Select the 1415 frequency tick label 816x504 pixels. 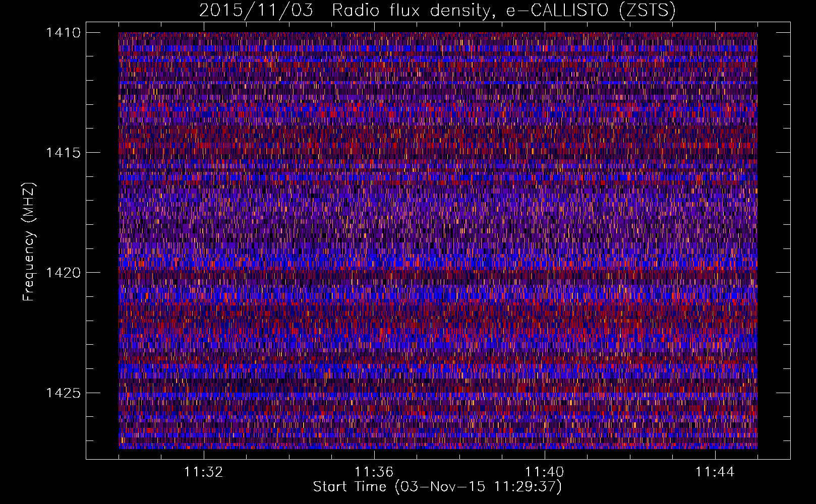(63, 153)
